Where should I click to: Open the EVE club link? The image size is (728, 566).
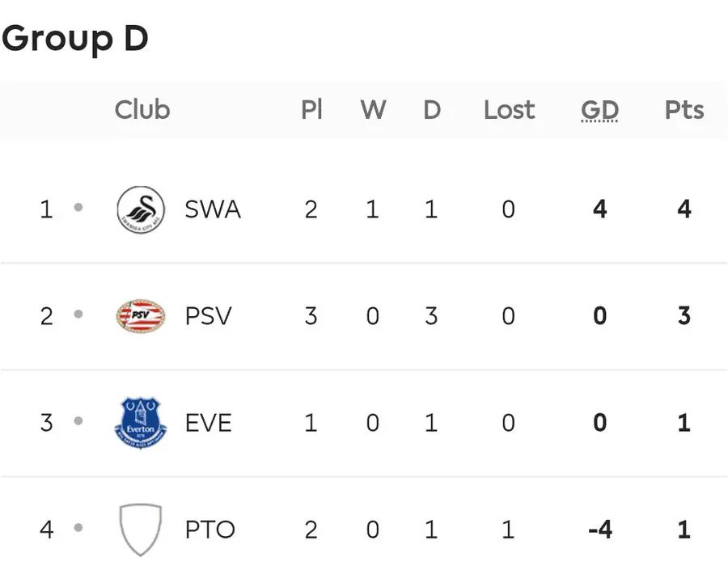click(x=208, y=423)
